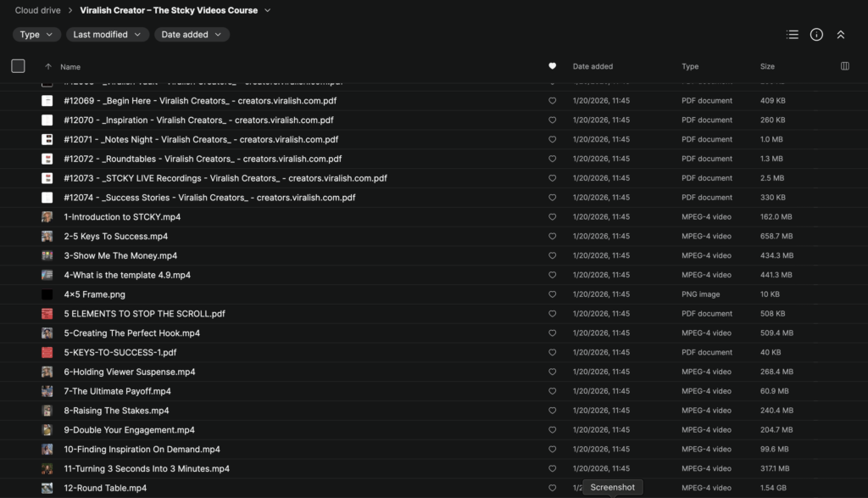Sort by Date added column header

tap(593, 66)
